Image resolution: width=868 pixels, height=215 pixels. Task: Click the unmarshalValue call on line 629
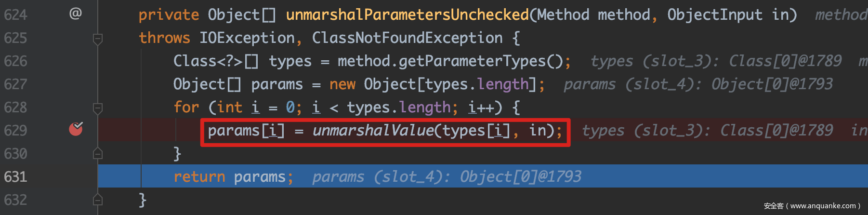coord(373,131)
